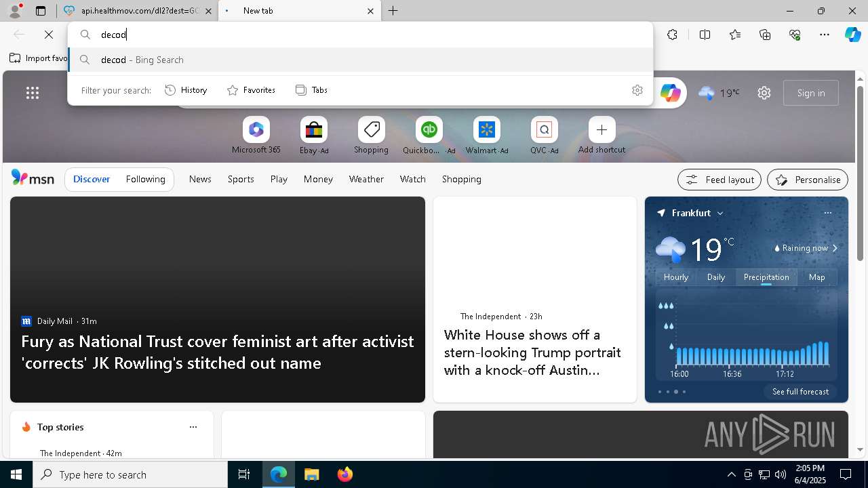Toggle Split screen icon

point(705,35)
